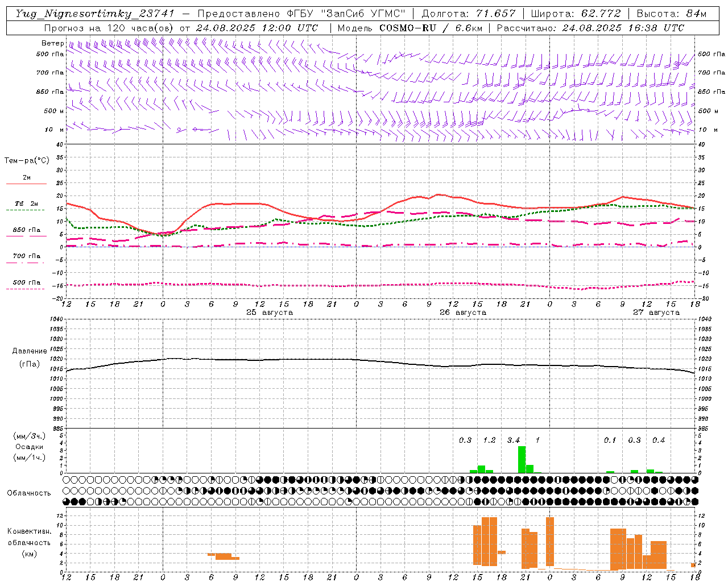Screen dimensions: 728x582
Task: Click the longitude value Долгота: 71.657
Action: [469, 14]
